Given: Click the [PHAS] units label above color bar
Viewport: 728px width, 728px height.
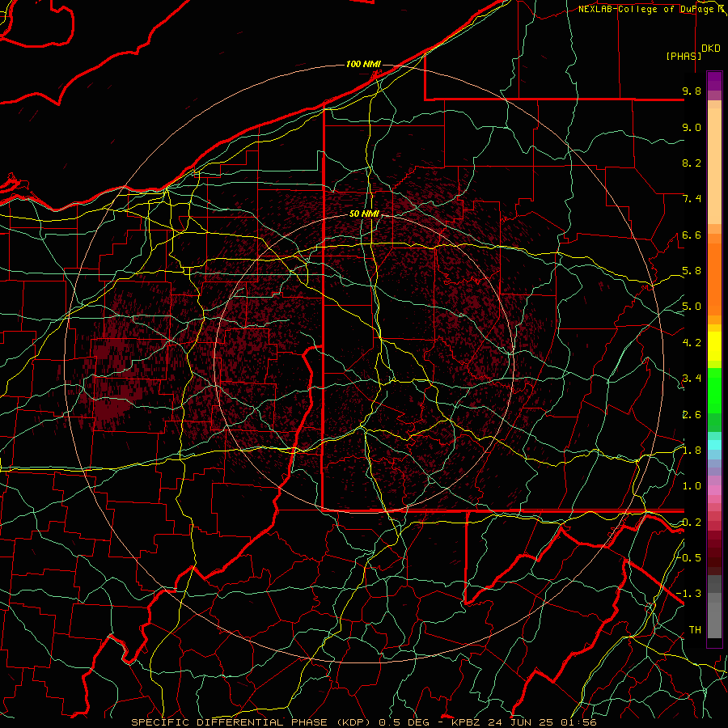Looking at the screenshot, I should click(x=684, y=57).
